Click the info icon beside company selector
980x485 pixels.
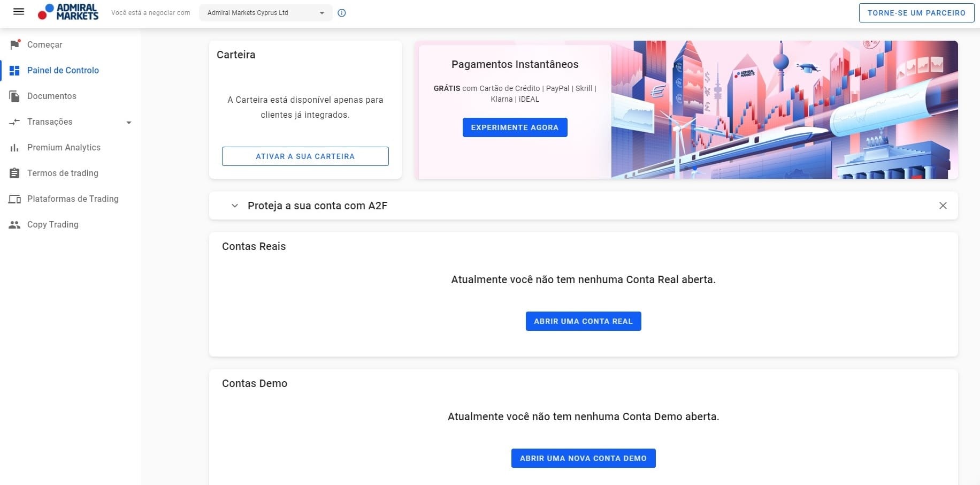(x=342, y=13)
